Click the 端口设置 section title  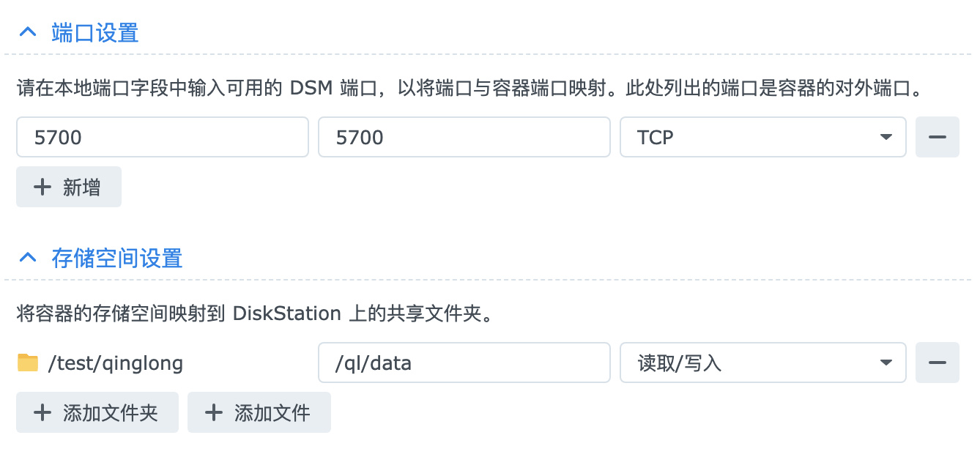95,33
